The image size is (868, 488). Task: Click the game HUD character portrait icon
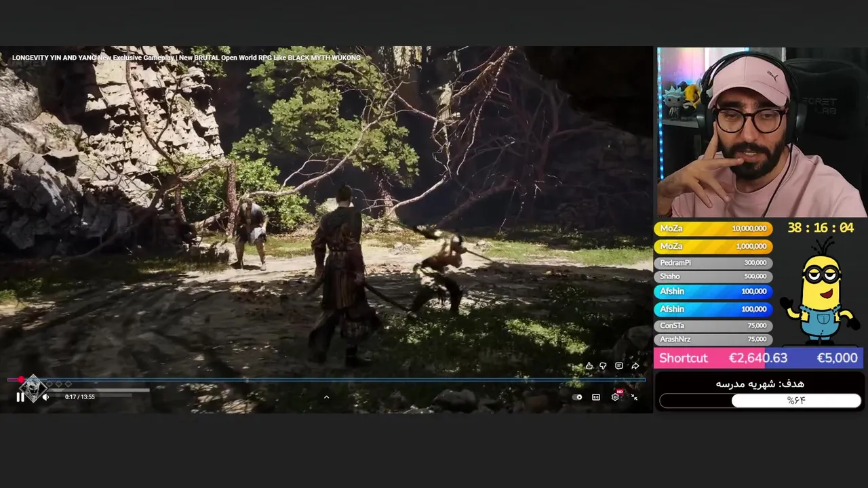pyautogui.click(x=33, y=388)
